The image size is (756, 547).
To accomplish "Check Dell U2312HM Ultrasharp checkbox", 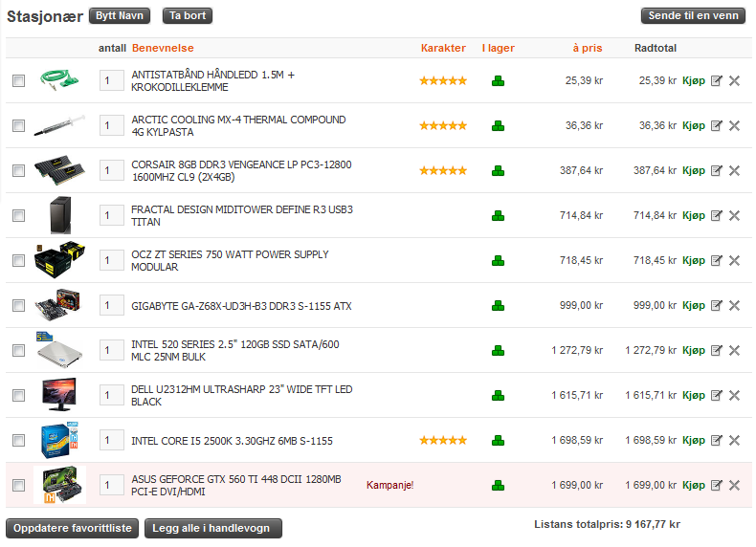I will [x=18, y=395].
